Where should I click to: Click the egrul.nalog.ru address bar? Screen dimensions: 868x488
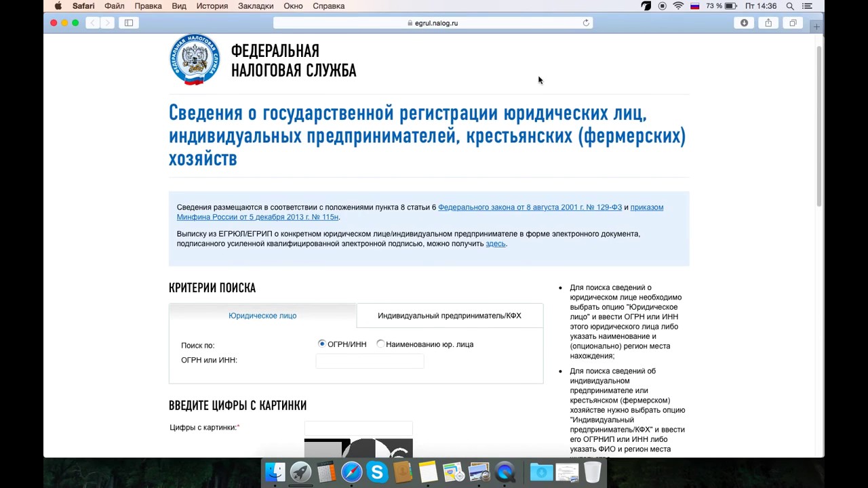[433, 23]
